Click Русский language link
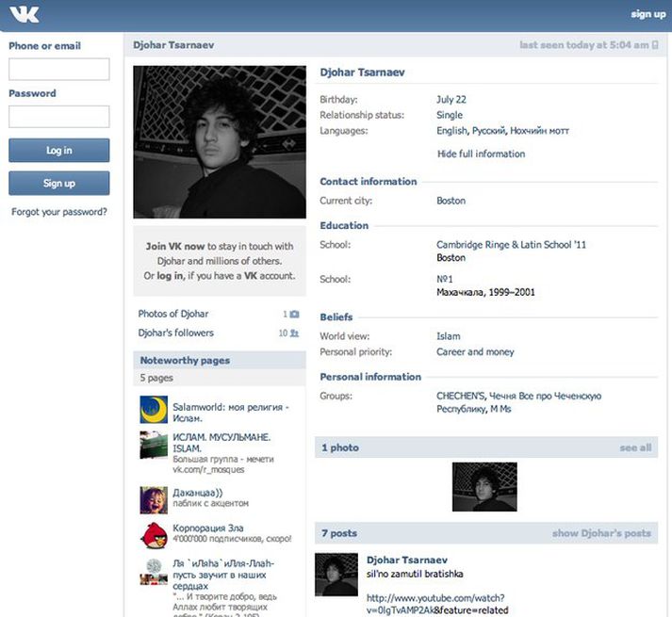This screenshot has width=672, height=617. (488, 131)
